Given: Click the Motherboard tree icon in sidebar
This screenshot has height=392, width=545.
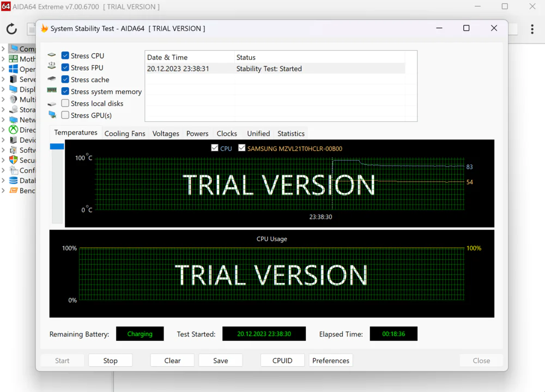Looking at the screenshot, I should pyautogui.click(x=13, y=59).
